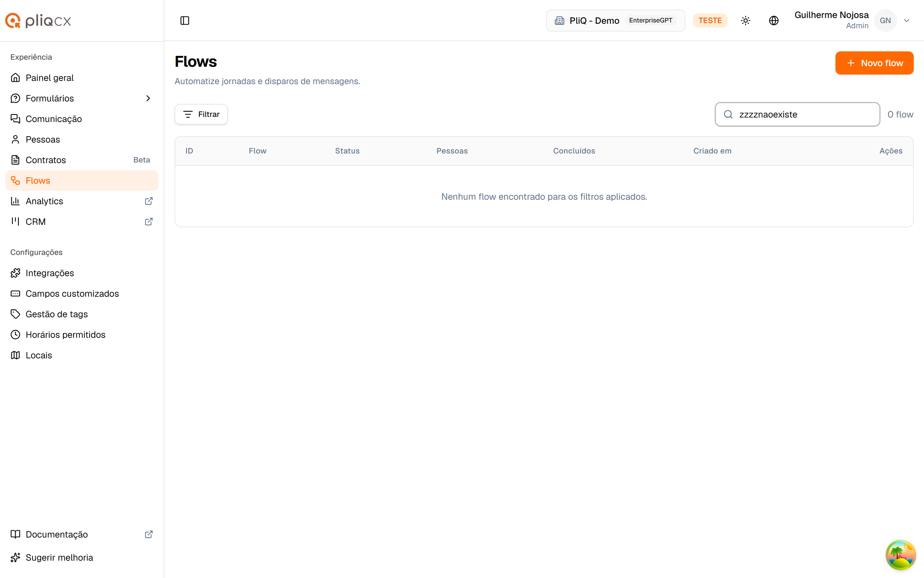Open Documentação link
The width and height of the screenshot is (924, 578).
coord(82,534)
